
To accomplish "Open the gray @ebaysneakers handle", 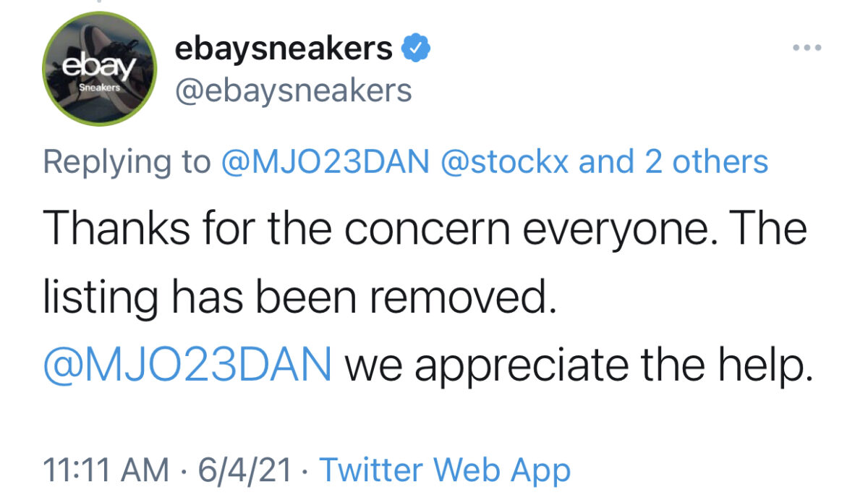I will pos(293,92).
